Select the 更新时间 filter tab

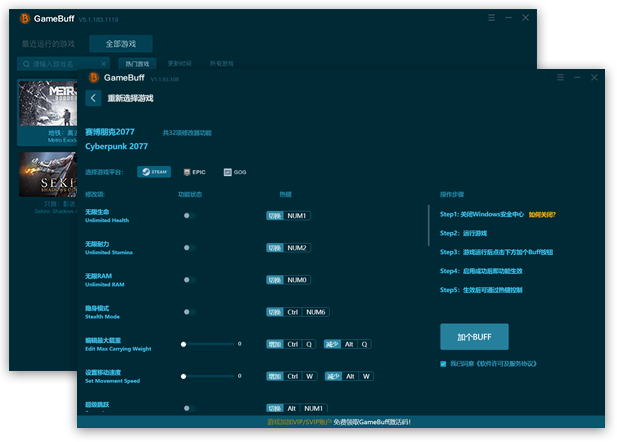(179, 63)
